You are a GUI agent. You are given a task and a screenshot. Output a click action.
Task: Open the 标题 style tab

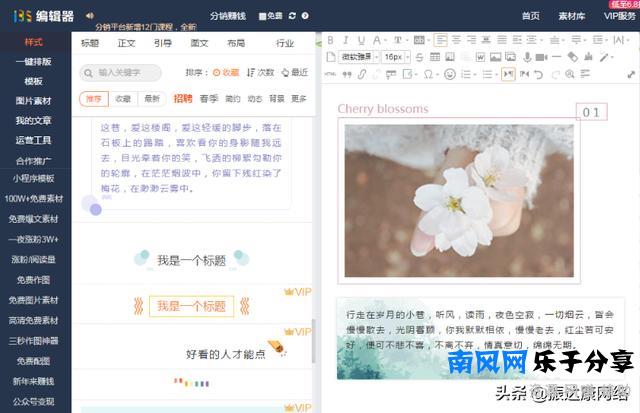90,43
